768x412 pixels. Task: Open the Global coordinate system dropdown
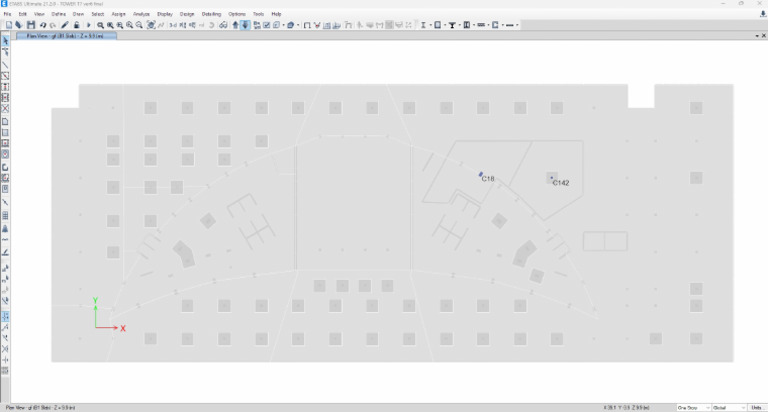coord(729,408)
